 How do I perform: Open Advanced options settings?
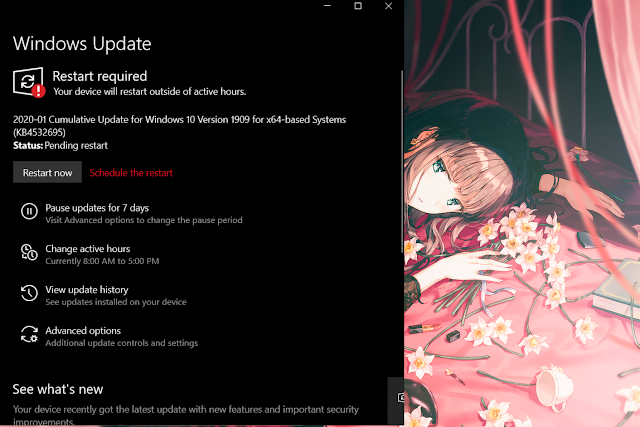(x=83, y=330)
